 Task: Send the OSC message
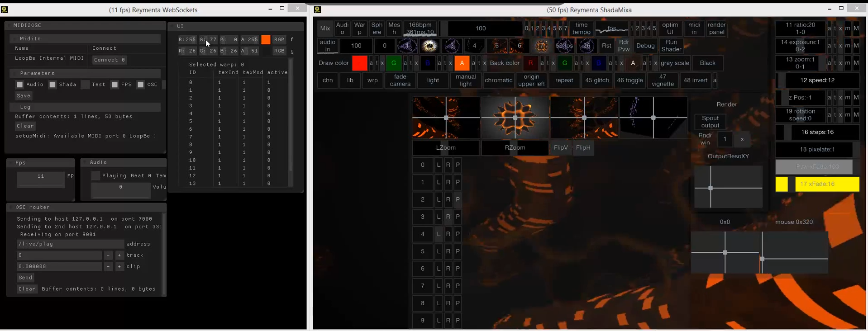[25, 278]
